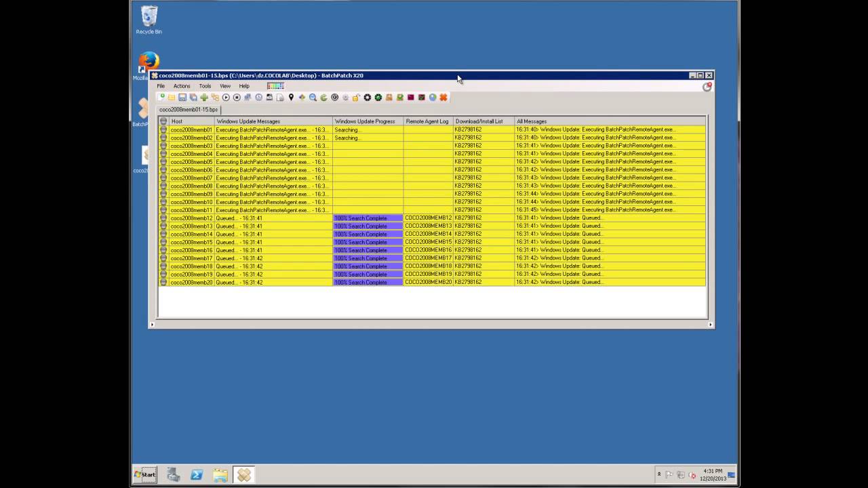Screen dimensions: 868x488
Task: Open the Actions menu
Action: 182,86
